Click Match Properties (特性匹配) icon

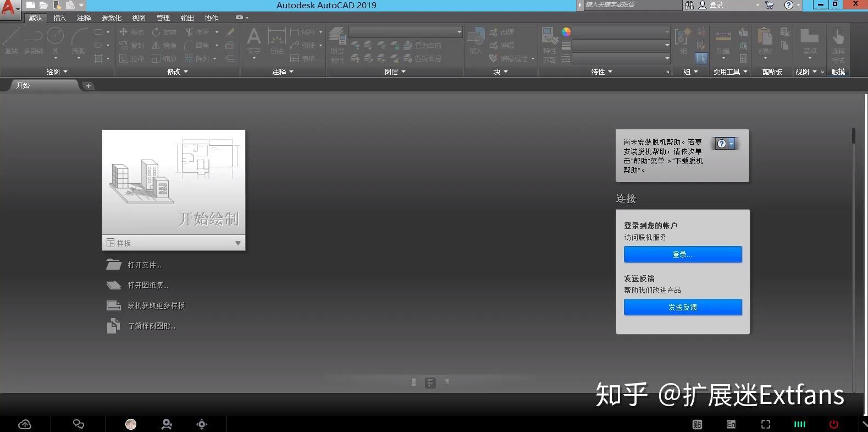550,45
